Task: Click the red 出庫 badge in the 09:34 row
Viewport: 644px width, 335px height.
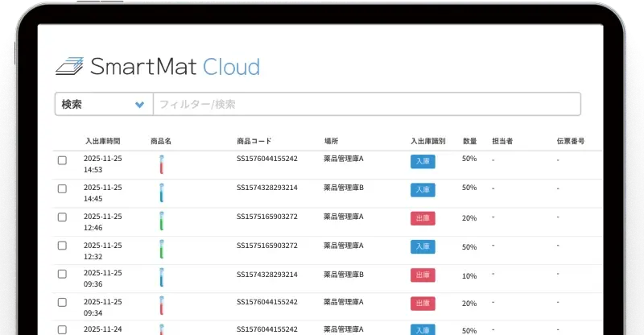Action: click(423, 304)
